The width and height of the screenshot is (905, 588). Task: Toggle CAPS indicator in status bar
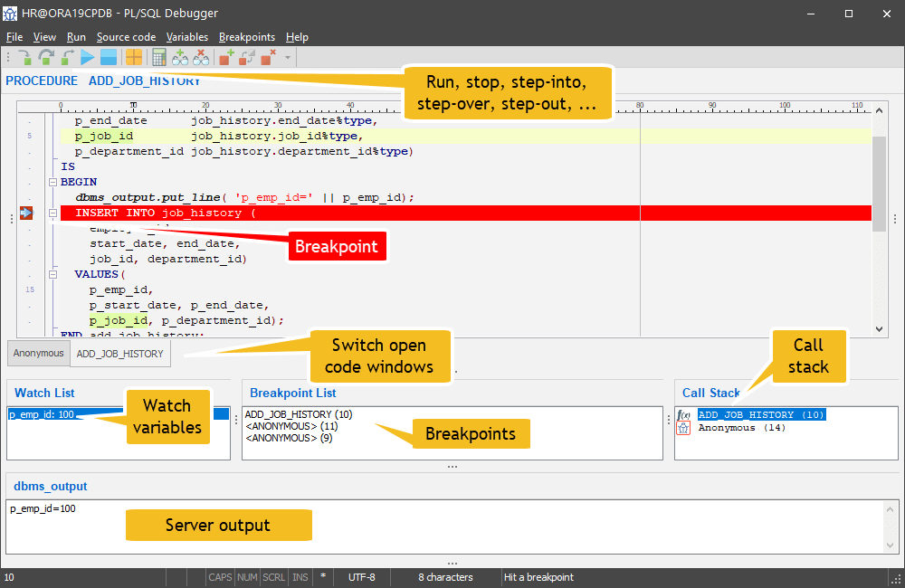220,576
